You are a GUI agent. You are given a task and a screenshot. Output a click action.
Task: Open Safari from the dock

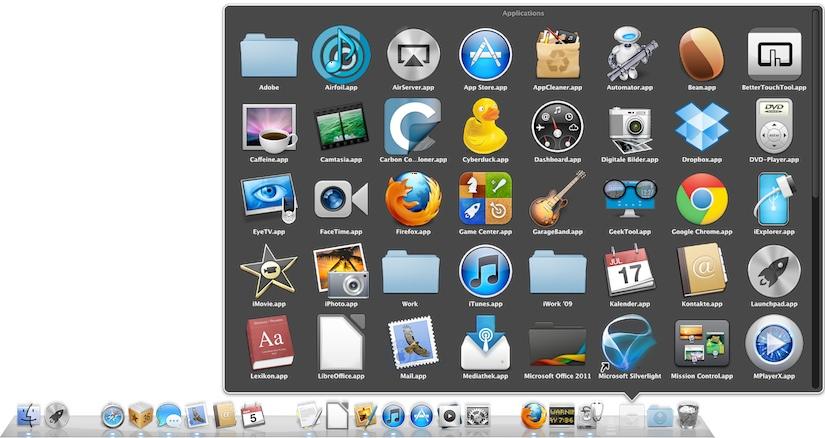tap(113, 416)
